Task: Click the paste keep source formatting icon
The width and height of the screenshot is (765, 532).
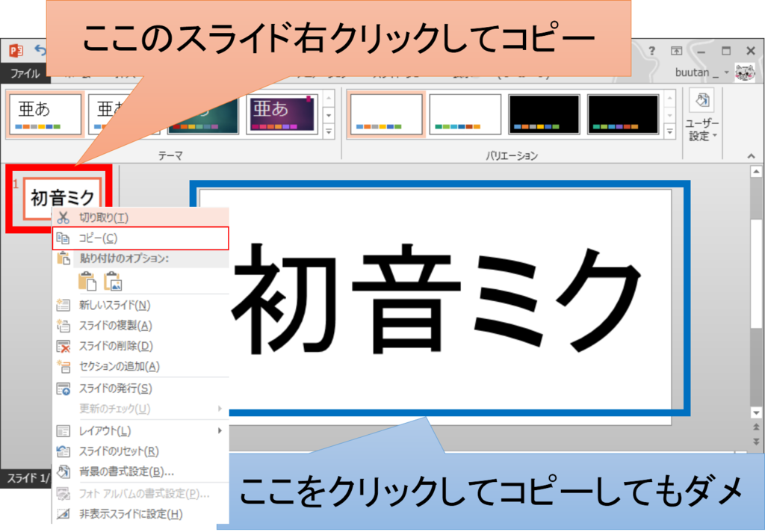Action: [x=87, y=281]
